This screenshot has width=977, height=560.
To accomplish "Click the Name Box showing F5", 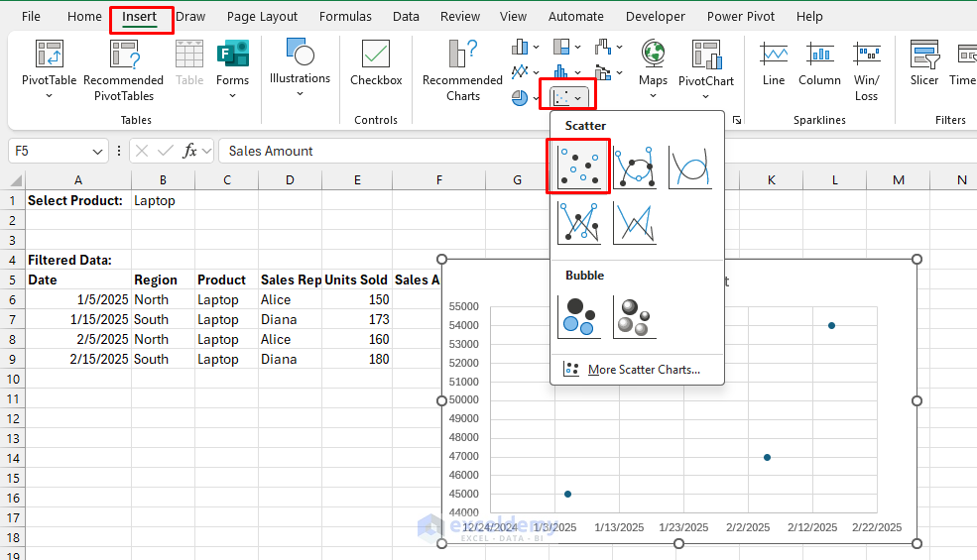I will coord(49,151).
